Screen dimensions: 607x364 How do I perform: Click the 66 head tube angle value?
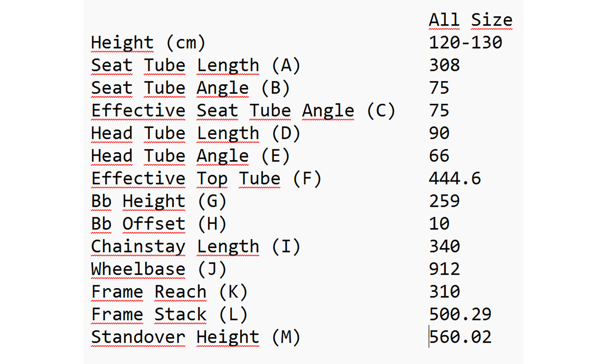click(x=439, y=156)
